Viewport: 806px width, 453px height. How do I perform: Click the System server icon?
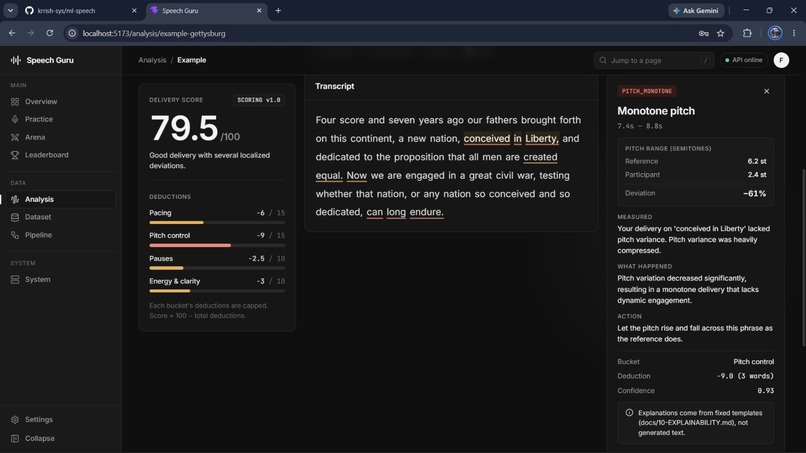[x=15, y=280]
